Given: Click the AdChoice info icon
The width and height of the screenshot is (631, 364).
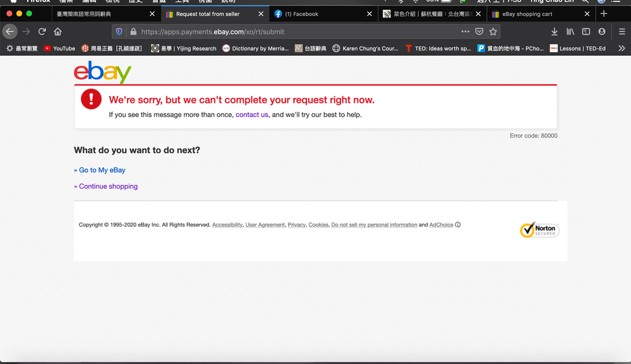Looking at the screenshot, I should [x=457, y=225].
